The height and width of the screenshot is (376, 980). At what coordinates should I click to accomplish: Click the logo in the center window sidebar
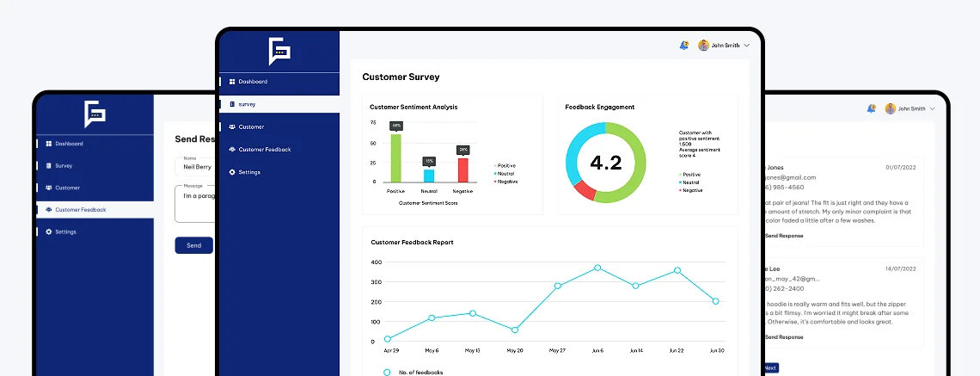[x=279, y=52]
